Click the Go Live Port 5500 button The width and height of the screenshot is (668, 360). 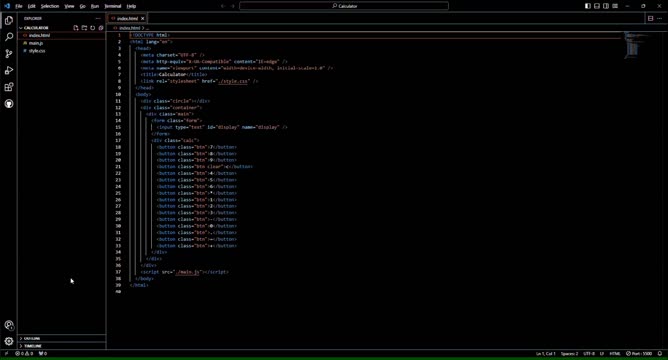639,354
